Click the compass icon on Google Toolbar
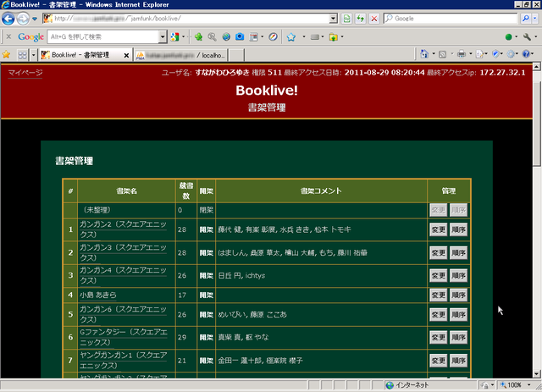The image size is (542, 392). tap(273, 36)
